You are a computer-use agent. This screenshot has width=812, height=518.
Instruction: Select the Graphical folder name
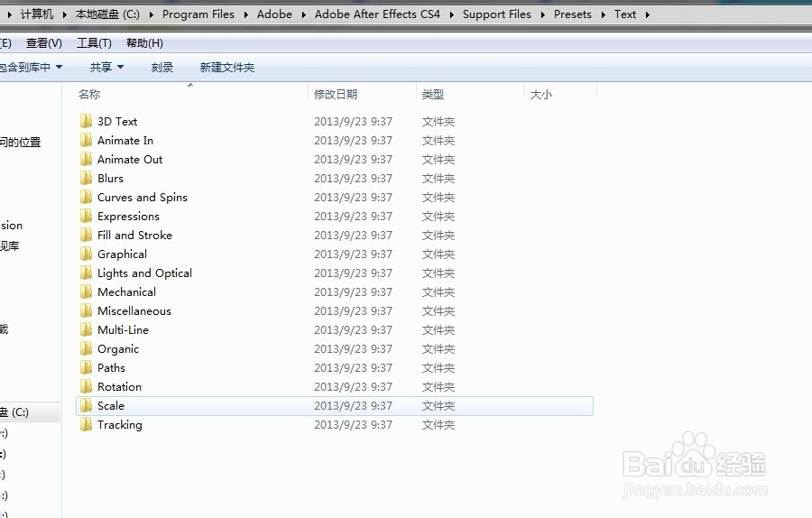[122, 254]
